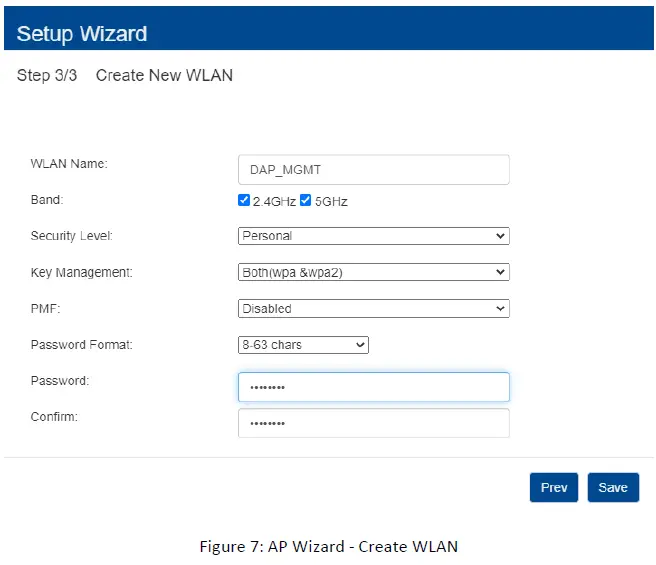
Task: Click the Confirm password field
Action: (x=373, y=423)
